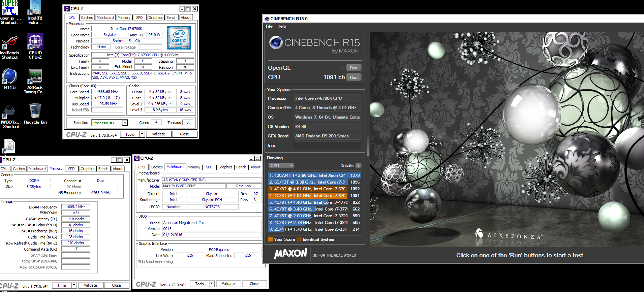Click the MAXON logo in Cinebench

pyautogui.click(x=291, y=253)
